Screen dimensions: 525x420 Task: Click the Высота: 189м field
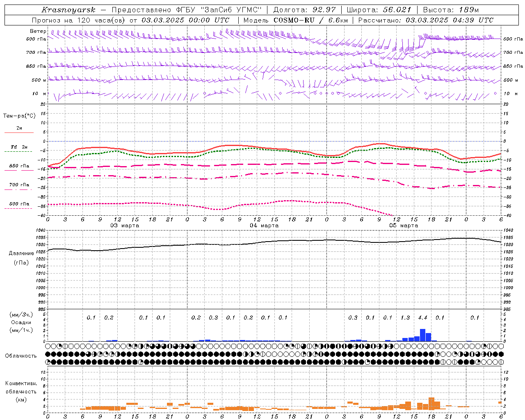[x=451, y=10]
